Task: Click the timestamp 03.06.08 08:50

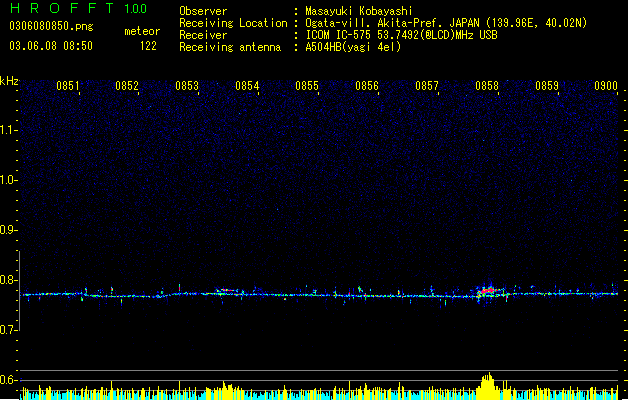Action: 51,46
